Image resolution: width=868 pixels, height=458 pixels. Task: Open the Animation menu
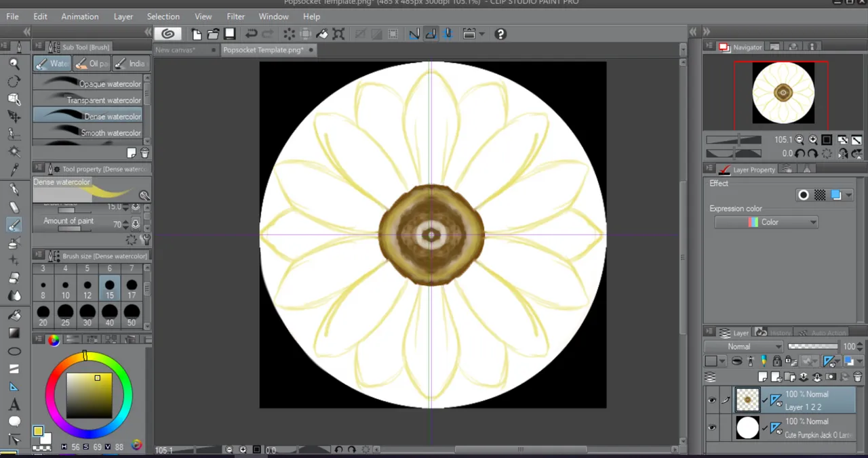[x=80, y=16]
